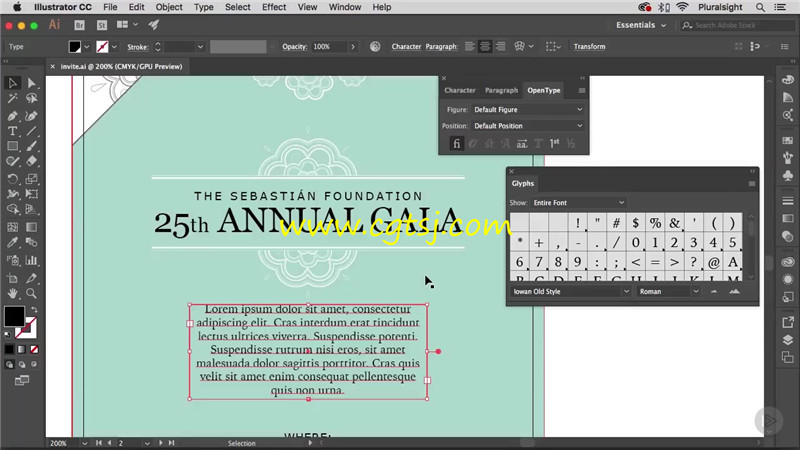
Task: Click the Opacity 100% value field
Action: tap(329, 46)
